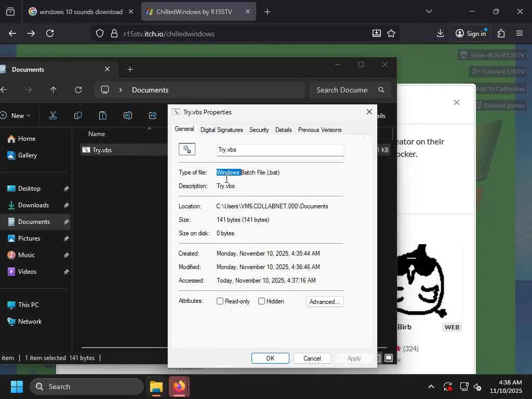Click the shield tracking protection icon
This screenshot has height=399, width=532.
pyautogui.click(x=99, y=34)
